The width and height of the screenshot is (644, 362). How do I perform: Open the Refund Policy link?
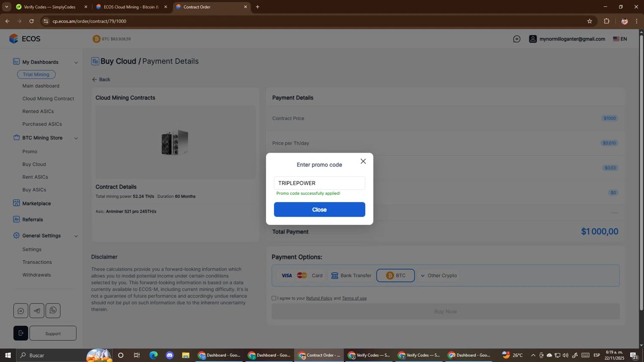pyautogui.click(x=319, y=299)
